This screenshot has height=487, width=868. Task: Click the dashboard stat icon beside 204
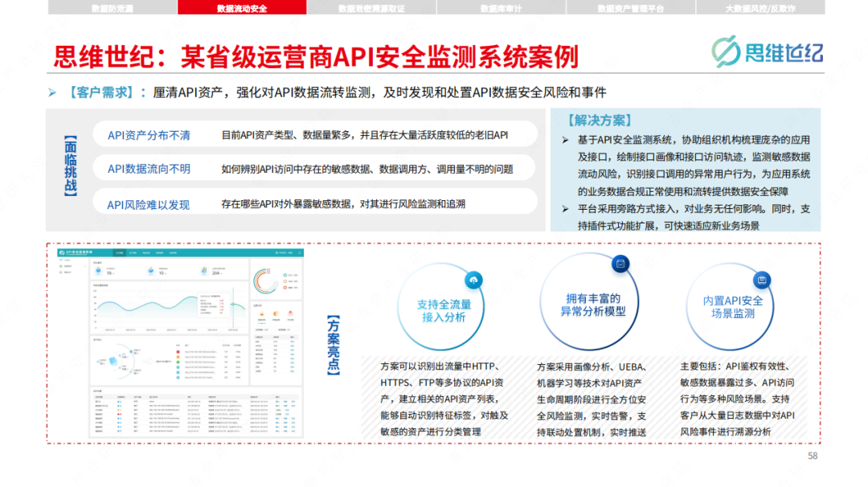(x=203, y=271)
